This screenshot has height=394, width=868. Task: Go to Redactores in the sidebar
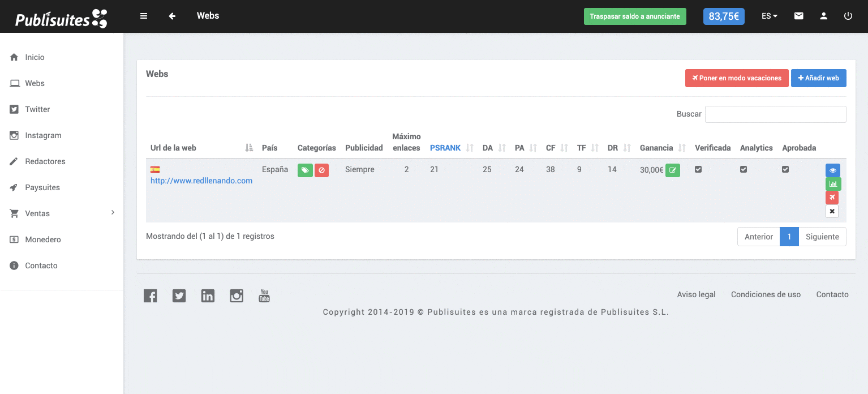click(x=45, y=161)
